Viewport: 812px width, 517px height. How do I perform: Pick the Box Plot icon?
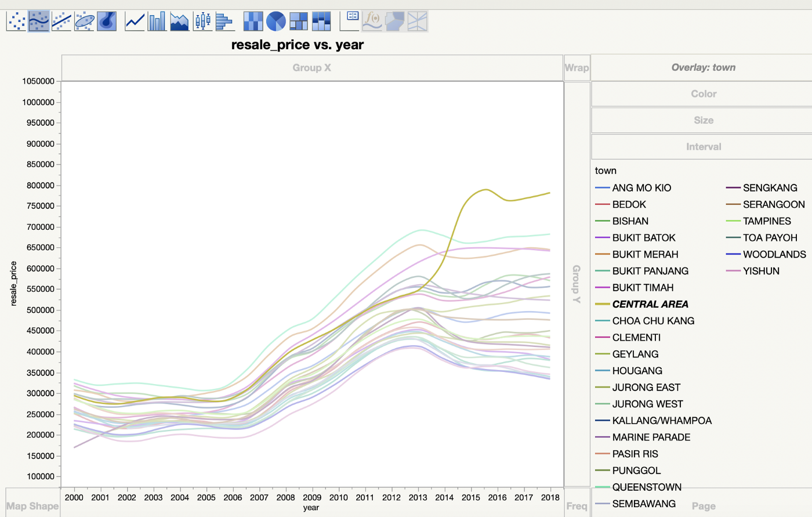pyautogui.click(x=202, y=21)
